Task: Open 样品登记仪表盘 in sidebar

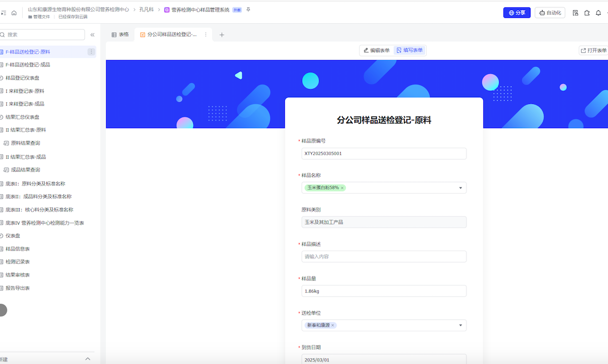Action: [22, 78]
